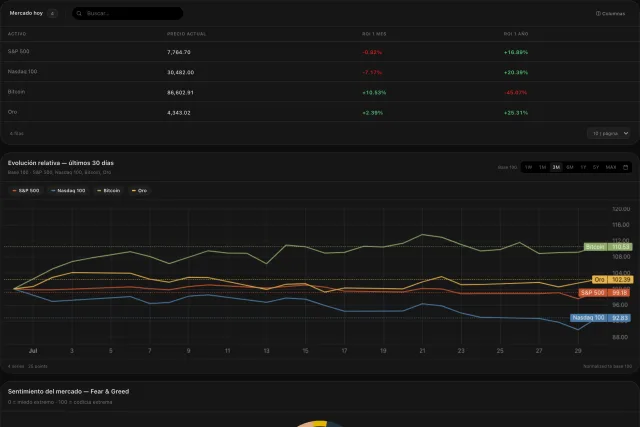This screenshot has height=427, width=640.
Task: Select the 3M time range
Action: click(x=556, y=167)
